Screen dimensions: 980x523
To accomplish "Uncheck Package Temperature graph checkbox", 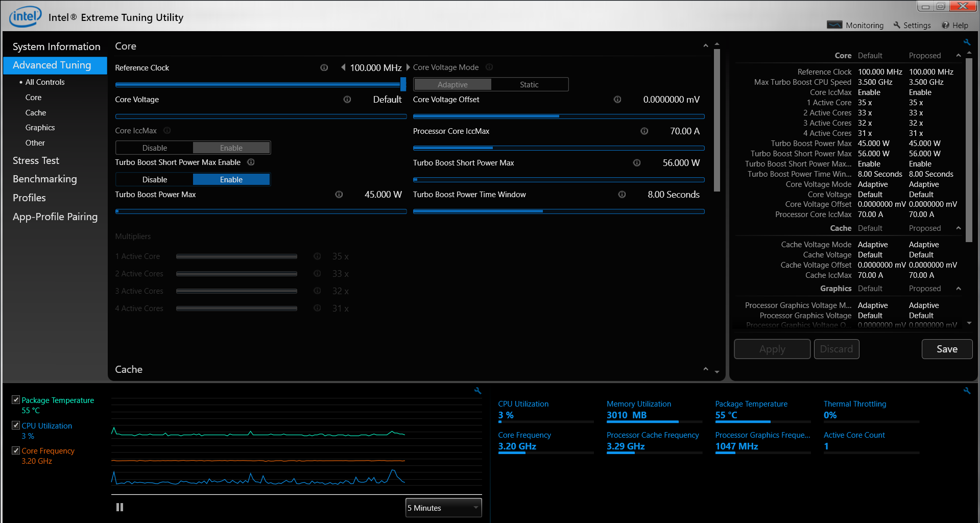I will 16,400.
